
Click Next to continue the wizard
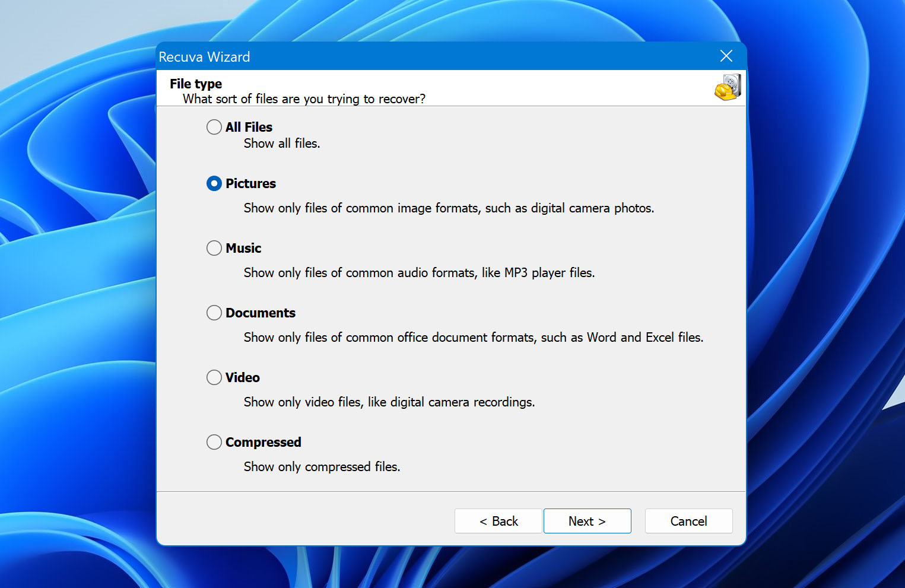coord(587,521)
